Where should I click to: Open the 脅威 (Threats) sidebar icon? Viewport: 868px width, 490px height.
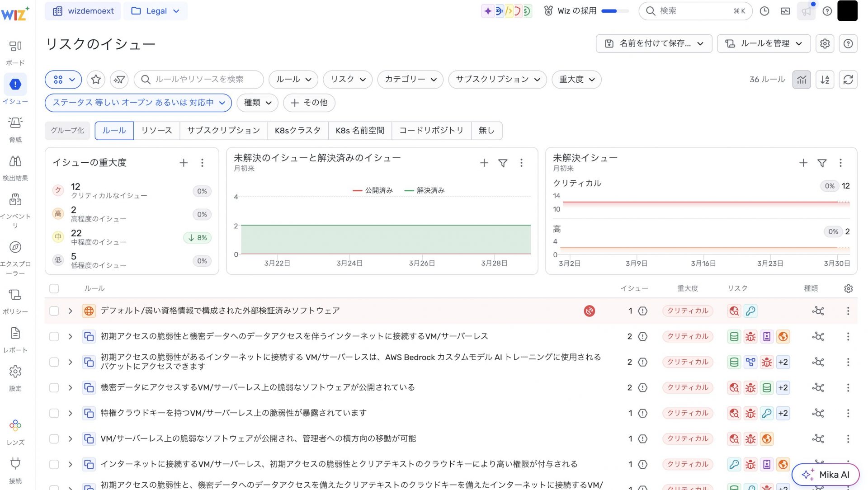point(15,123)
